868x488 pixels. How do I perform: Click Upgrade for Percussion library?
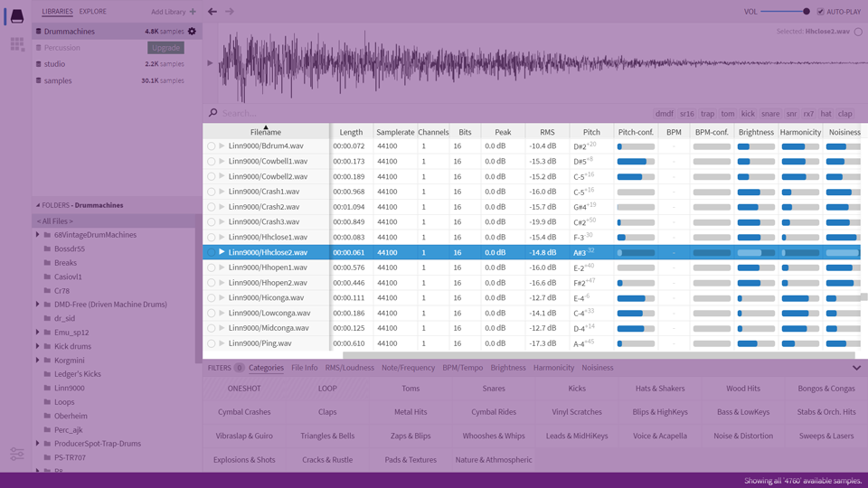coord(166,48)
